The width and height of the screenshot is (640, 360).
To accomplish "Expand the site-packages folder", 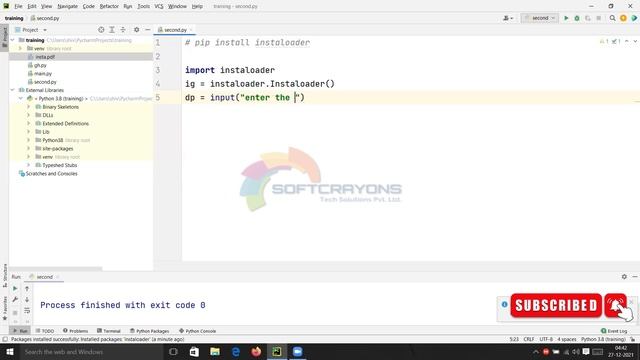I will click(29, 149).
